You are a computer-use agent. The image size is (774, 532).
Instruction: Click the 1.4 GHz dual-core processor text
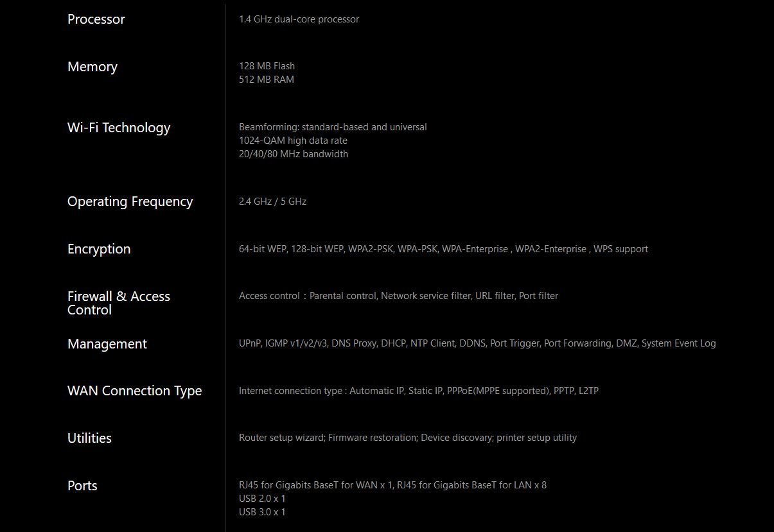[299, 19]
